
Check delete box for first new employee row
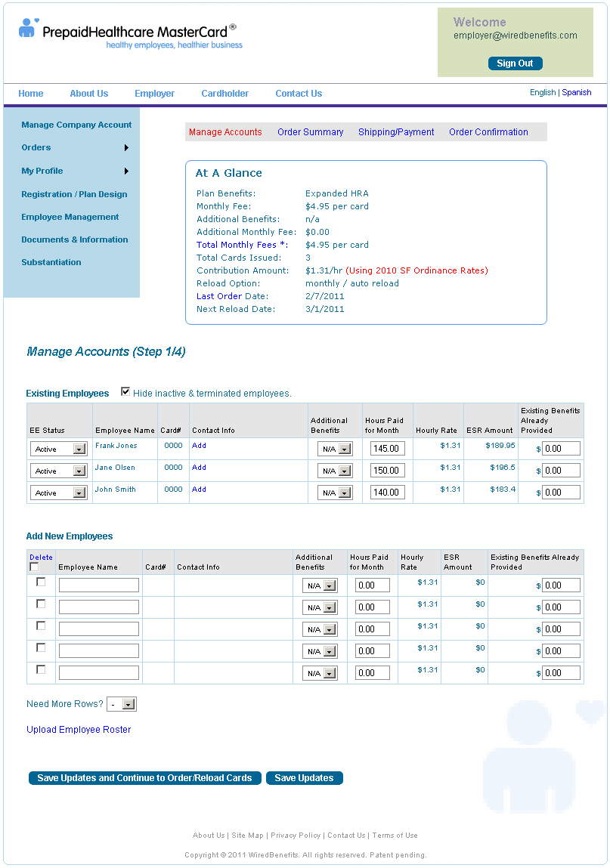(41, 582)
